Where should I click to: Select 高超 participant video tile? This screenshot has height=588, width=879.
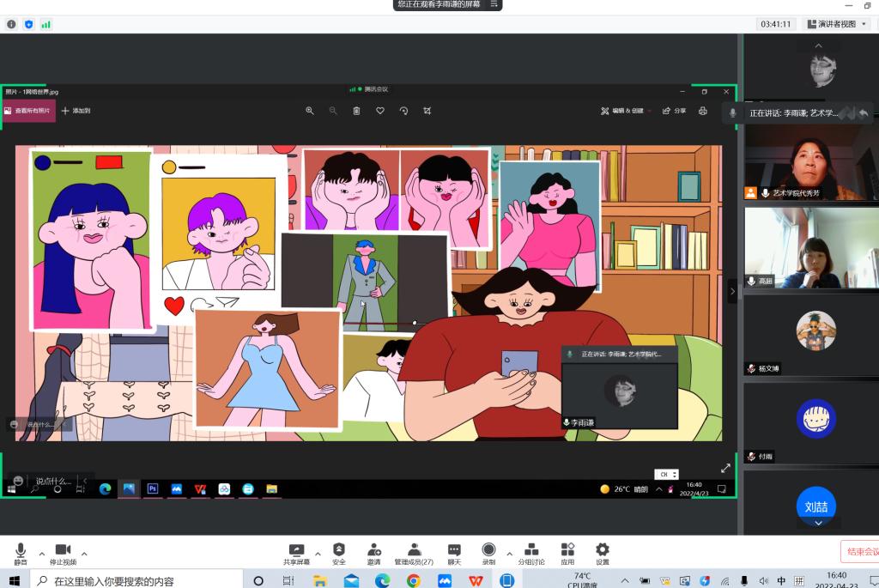[811, 248]
